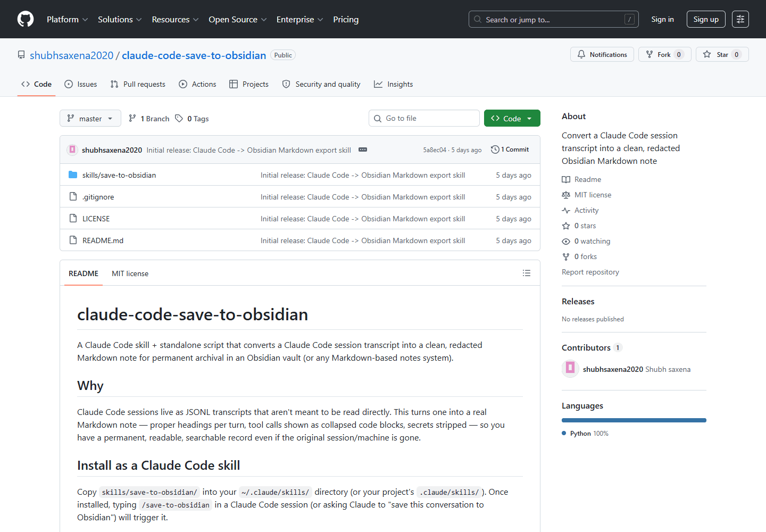The image size is (766, 532).
Task: Open the Resources dropdown
Action: [175, 19]
